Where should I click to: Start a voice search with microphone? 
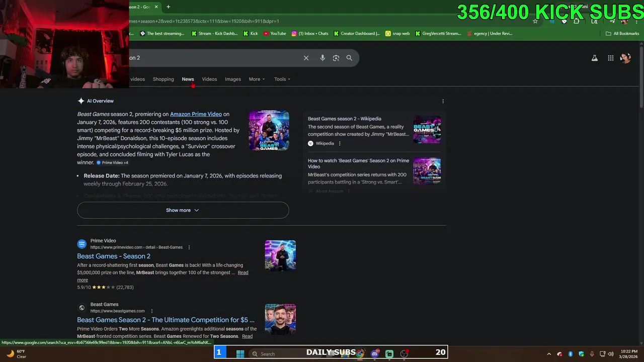coord(323,58)
